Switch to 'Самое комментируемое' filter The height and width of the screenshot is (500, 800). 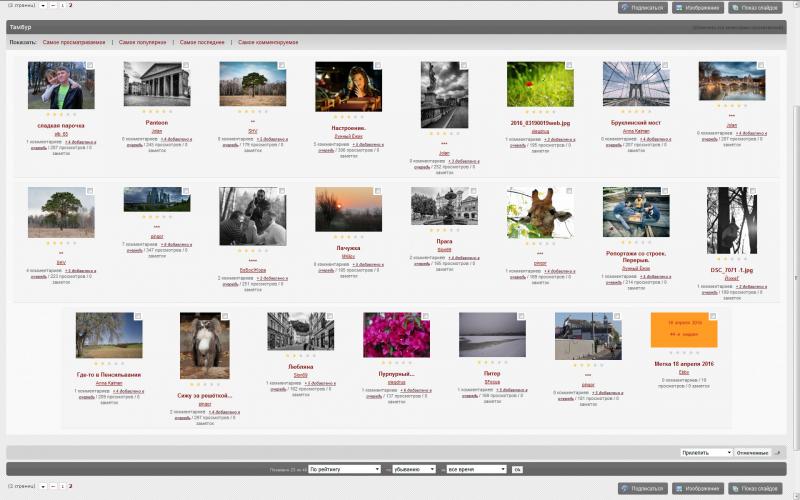[x=268, y=42]
